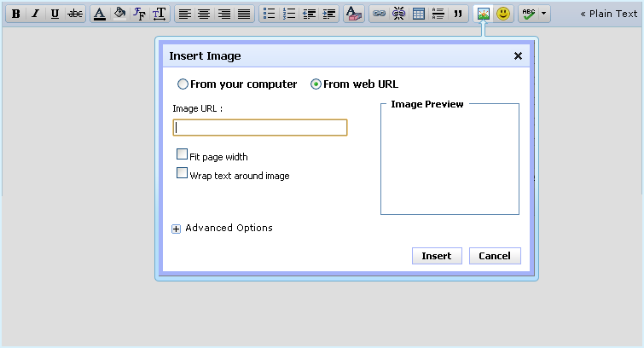644x348 pixels.
Task: Open the smiley emoticon picker
Action: click(x=503, y=14)
